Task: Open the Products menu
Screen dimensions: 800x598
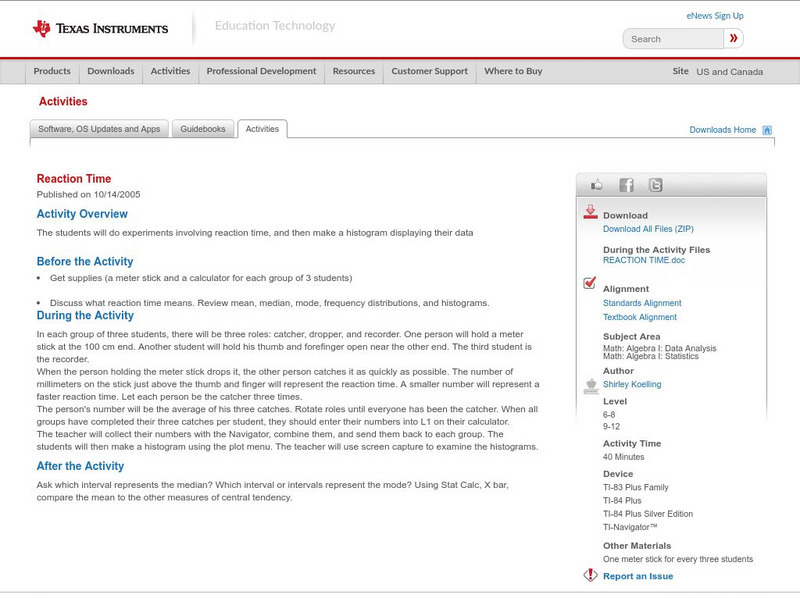Action: pos(52,72)
